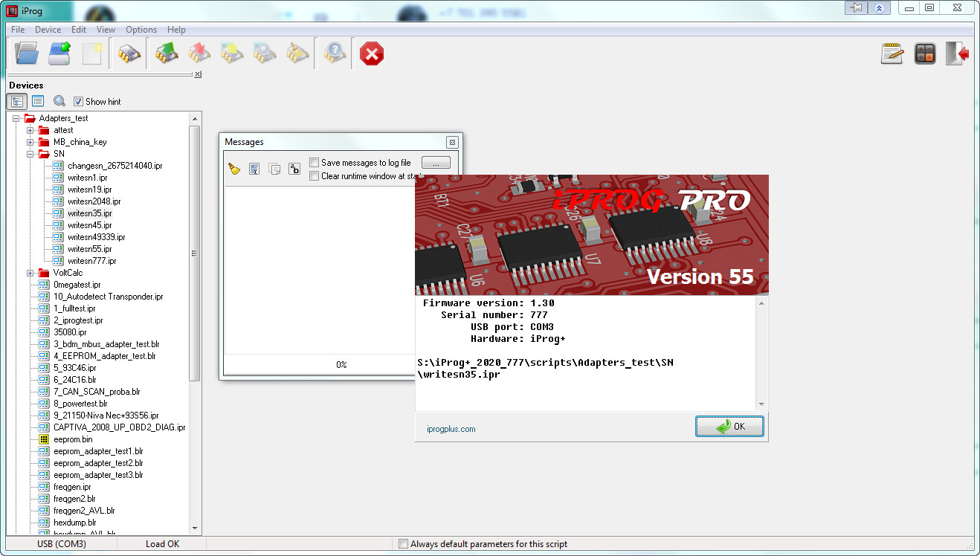Open the Device menu

point(48,30)
